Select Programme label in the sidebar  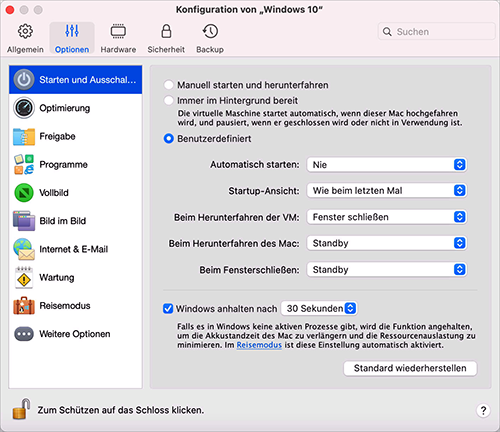point(63,165)
